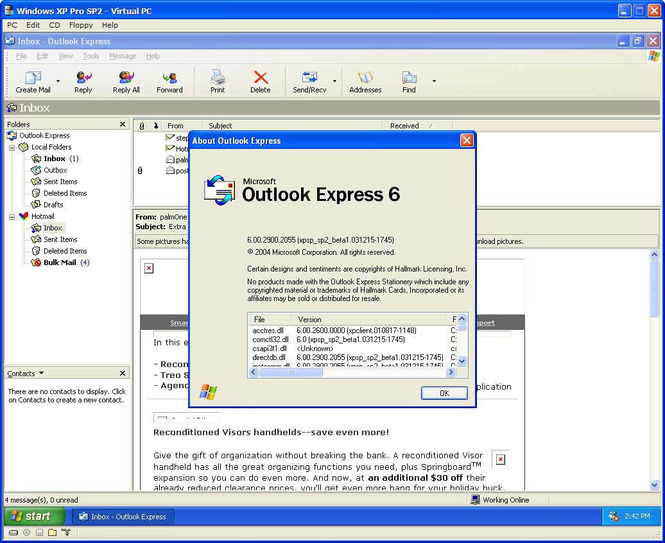Select the Drafts folder
The image size is (665, 543).
point(53,204)
